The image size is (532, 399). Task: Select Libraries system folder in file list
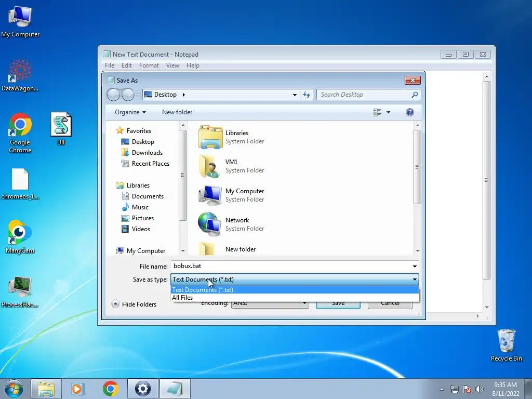231,137
